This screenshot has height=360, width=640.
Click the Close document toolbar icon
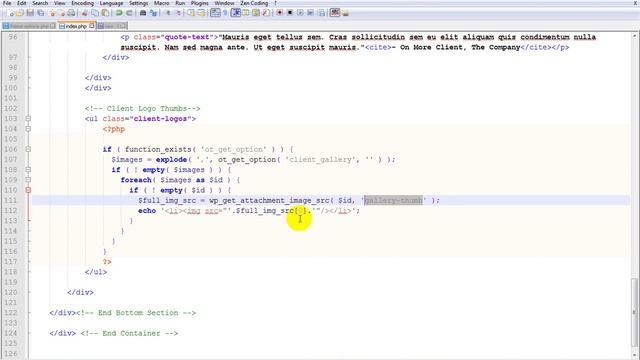click(x=53, y=13)
